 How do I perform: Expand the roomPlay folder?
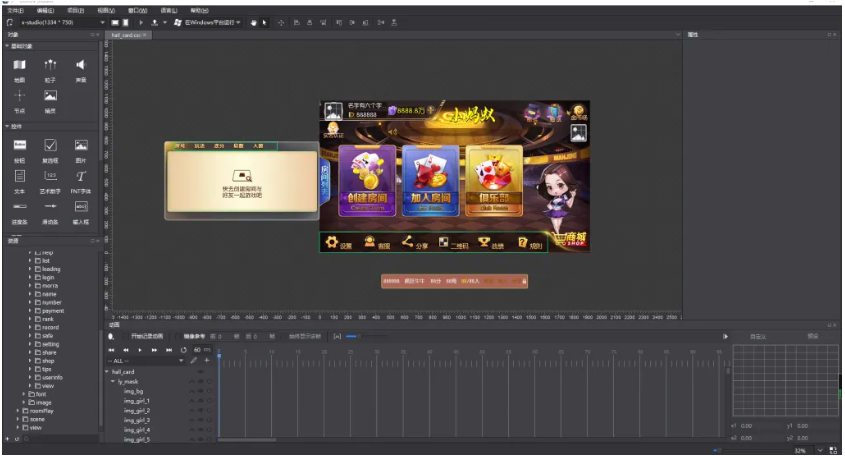coord(18,411)
